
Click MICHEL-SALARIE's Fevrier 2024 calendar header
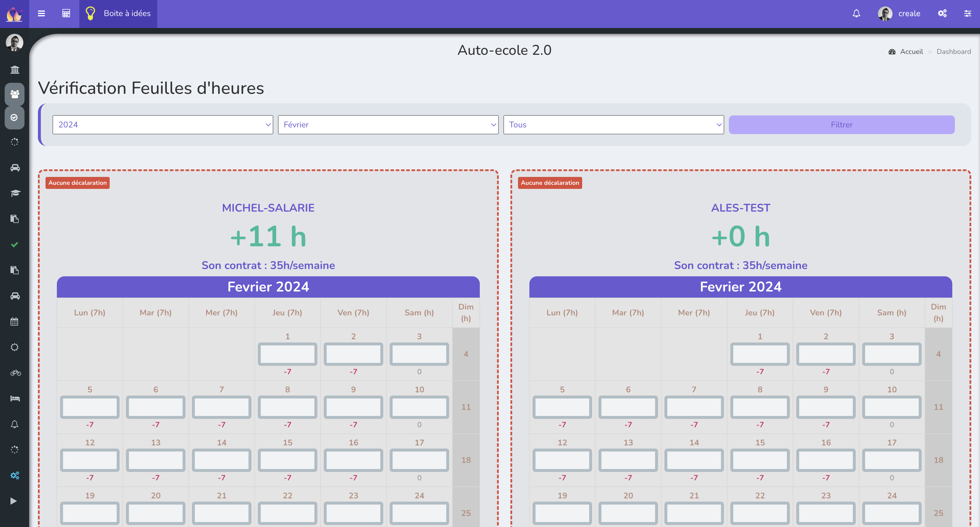[x=268, y=287]
